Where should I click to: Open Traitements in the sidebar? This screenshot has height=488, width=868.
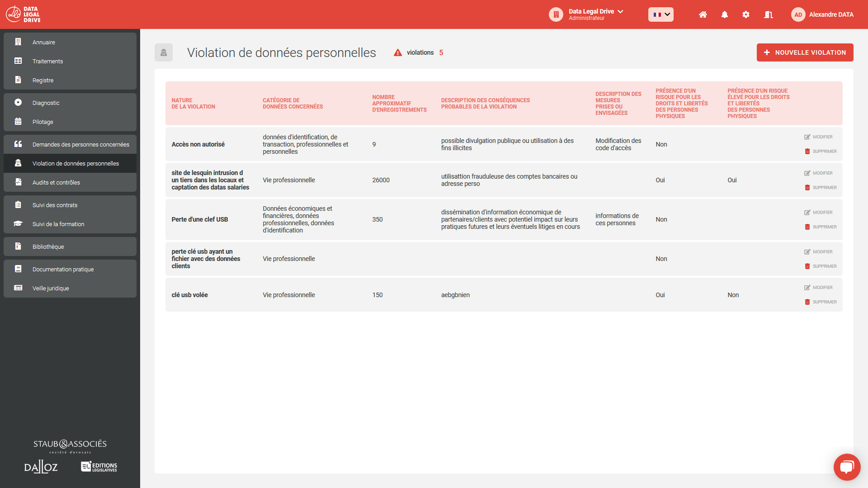click(x=70, y=61)
